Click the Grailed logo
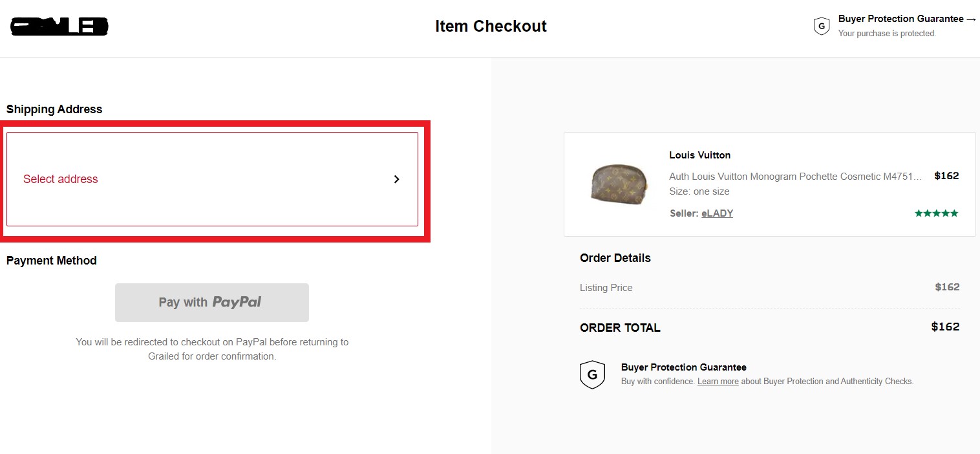The image size is (980, 454). [x=58, y=26]
